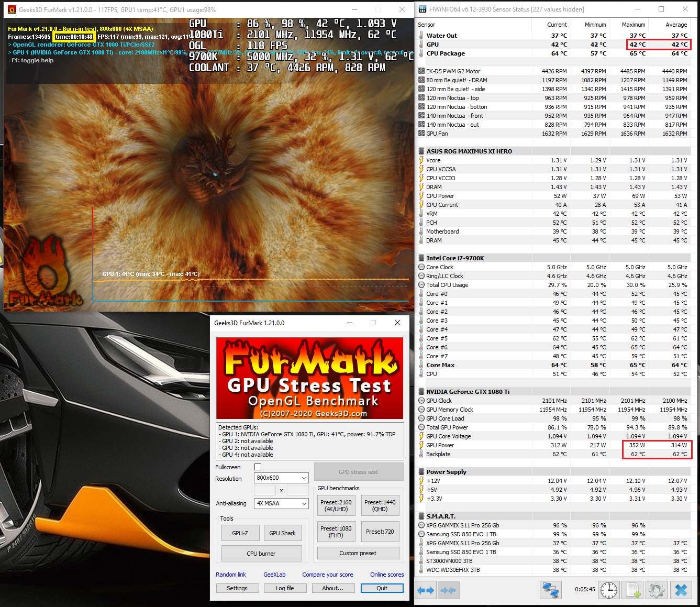Click the thermometer icon beside Water Out

click(421, 36)
